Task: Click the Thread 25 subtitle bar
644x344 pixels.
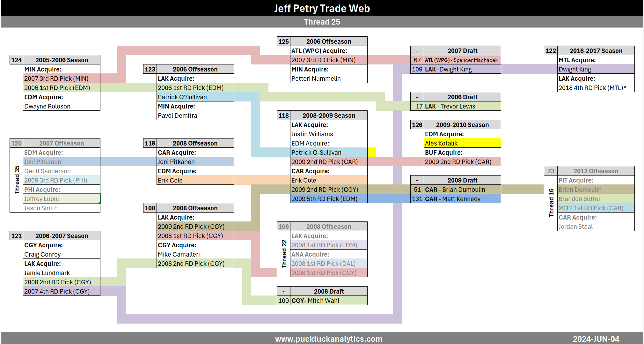Action: click(x=322, y=22)
